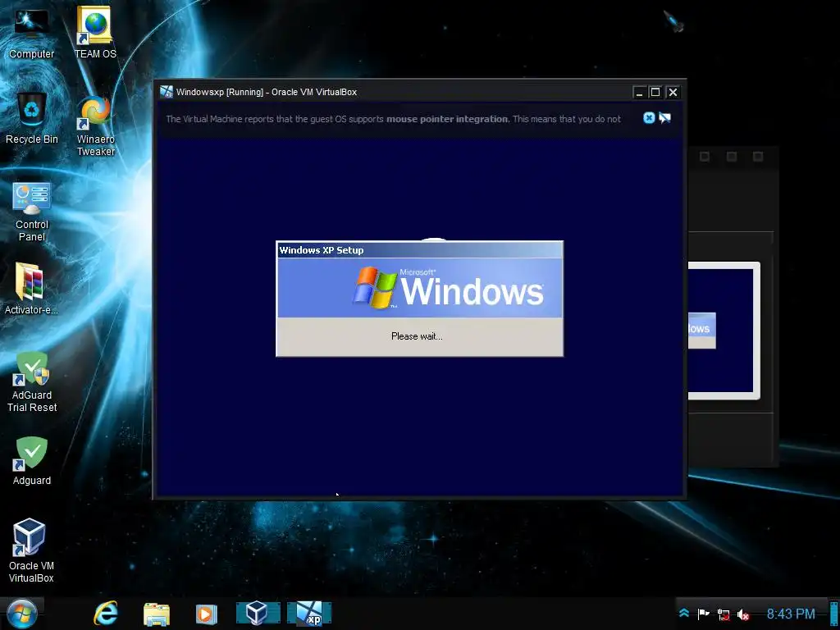Click the Please wait text in Setup

point(417,336)
